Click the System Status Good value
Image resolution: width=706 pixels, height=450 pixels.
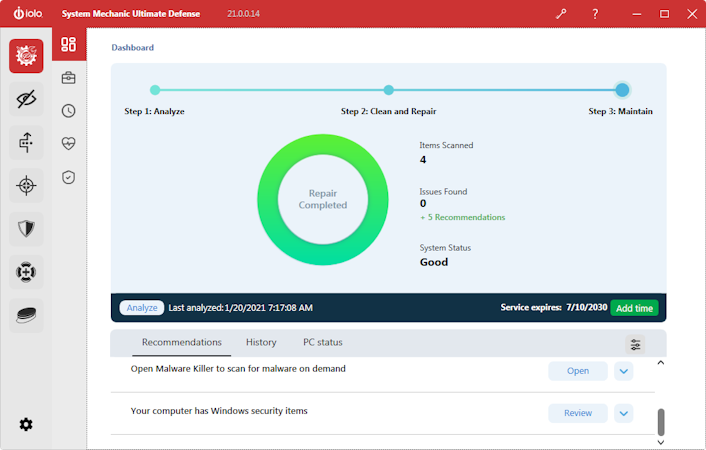point(434,262)
